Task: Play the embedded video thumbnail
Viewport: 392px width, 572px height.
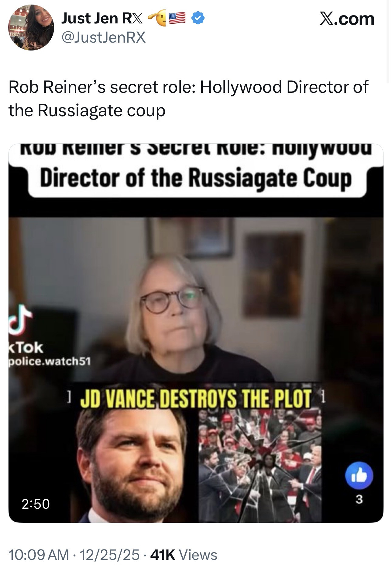Action: [196, 333]
